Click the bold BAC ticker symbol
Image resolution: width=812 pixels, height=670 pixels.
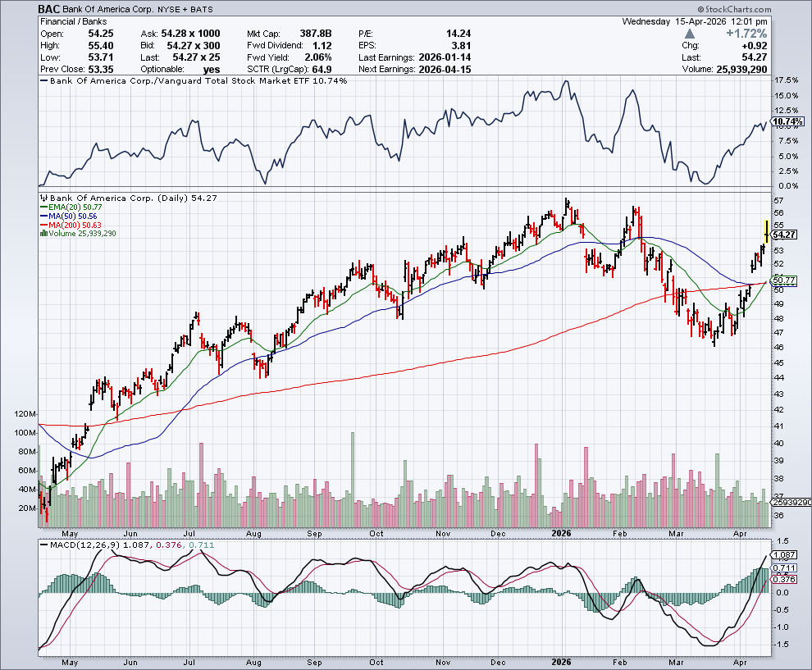coord(49,8)
